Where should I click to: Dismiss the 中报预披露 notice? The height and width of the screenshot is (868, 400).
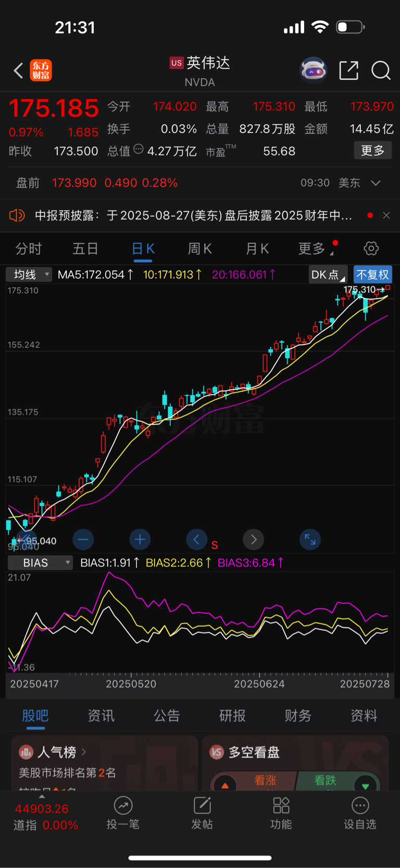386,215
